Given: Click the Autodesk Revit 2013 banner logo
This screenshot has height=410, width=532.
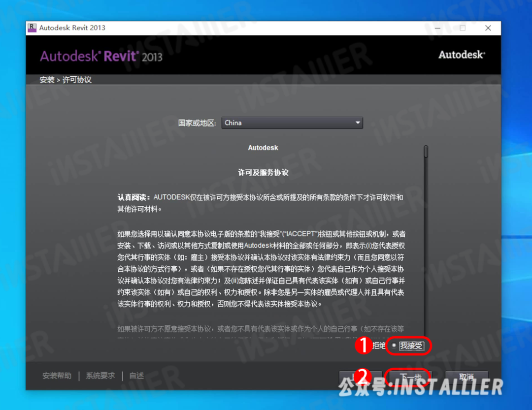Looking at the screenshot, I should (101, 56).
